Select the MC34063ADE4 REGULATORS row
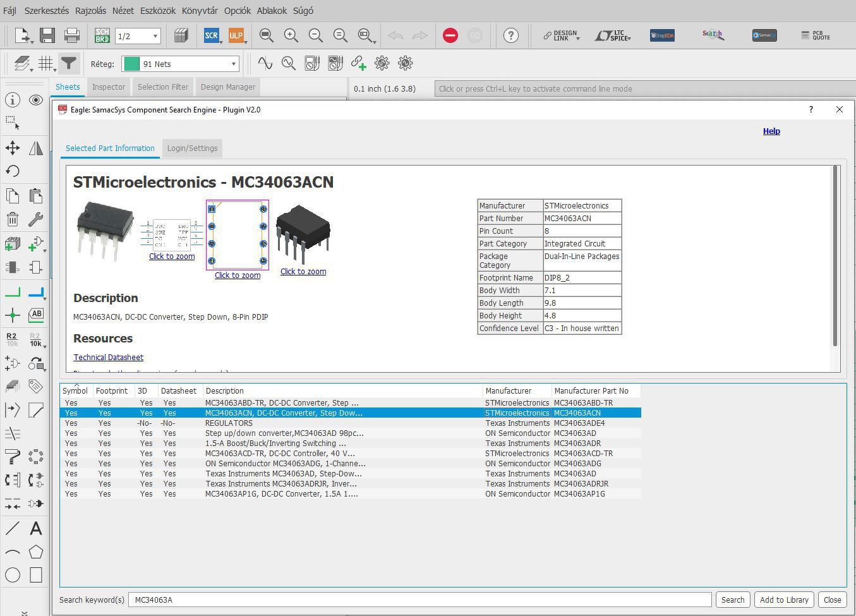This screenshot has width=856, height=616. (351, 423)
